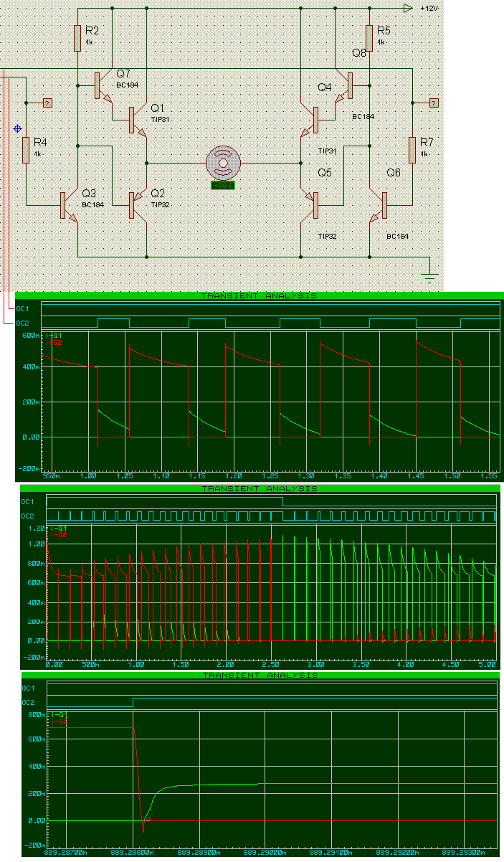Click the green label box under the motor

point(224,186)
